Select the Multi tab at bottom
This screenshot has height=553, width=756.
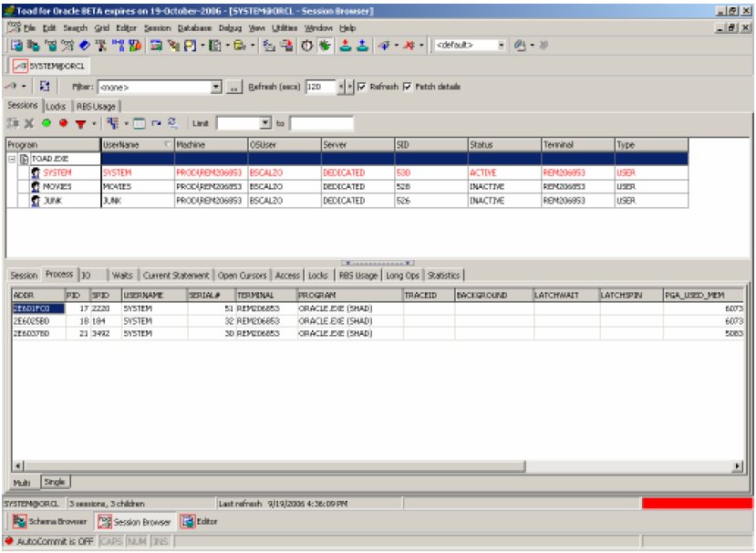(22, 483)
